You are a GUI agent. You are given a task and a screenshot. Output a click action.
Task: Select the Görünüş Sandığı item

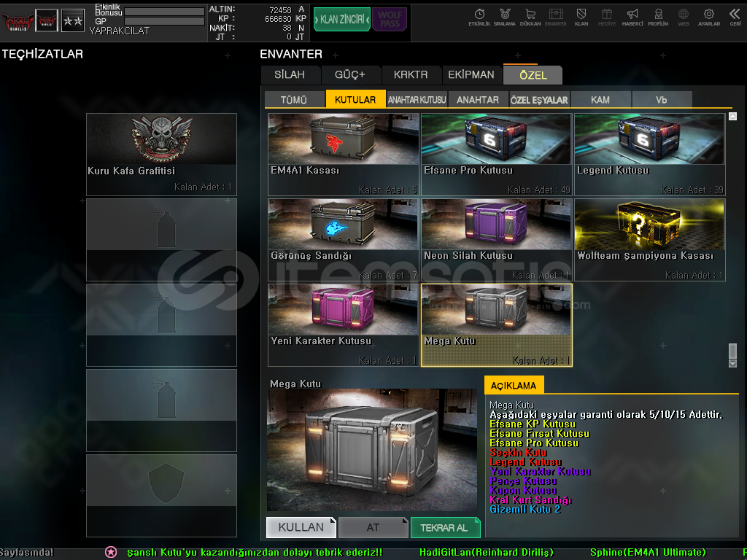coord(343,239)
